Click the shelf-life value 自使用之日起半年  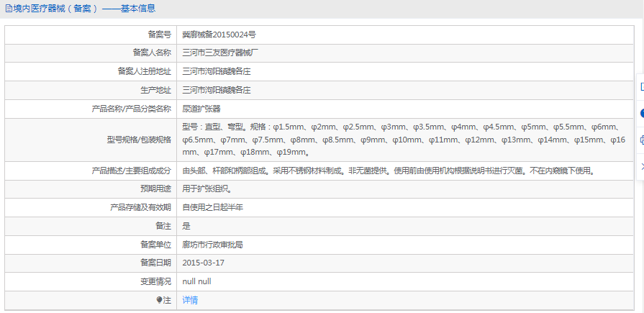coord(213,207)
